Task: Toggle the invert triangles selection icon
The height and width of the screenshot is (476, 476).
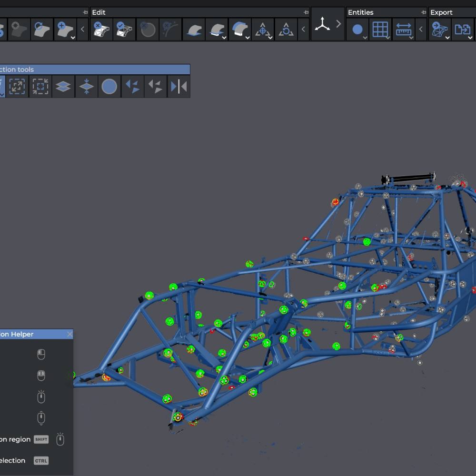Action: point(133,87)
